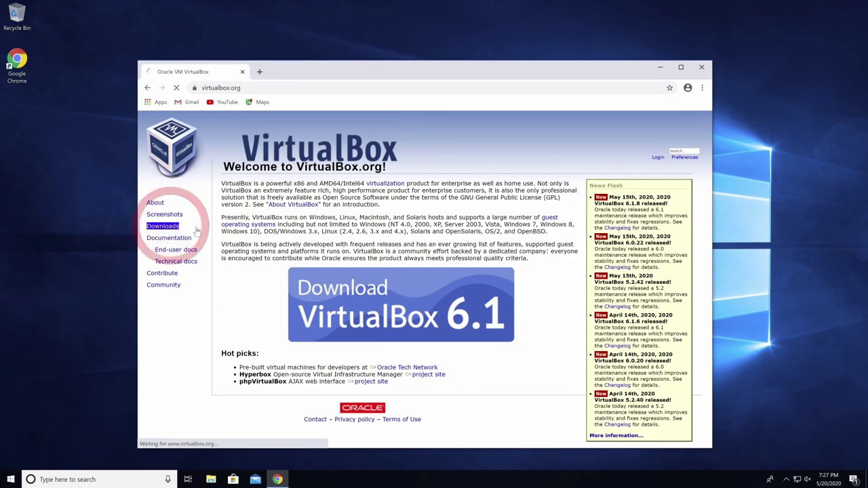Click the Login link

pyautogui.click(x=658, y=157)
